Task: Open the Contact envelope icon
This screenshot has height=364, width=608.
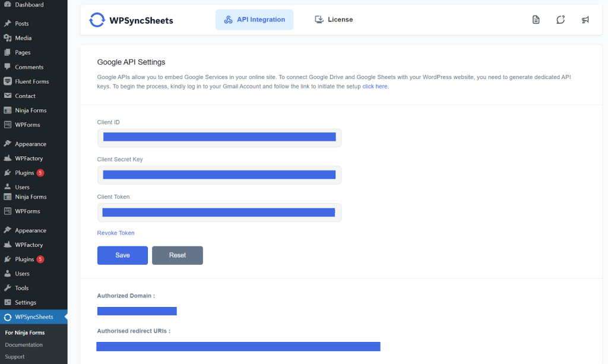Action: tap(7, 96)
